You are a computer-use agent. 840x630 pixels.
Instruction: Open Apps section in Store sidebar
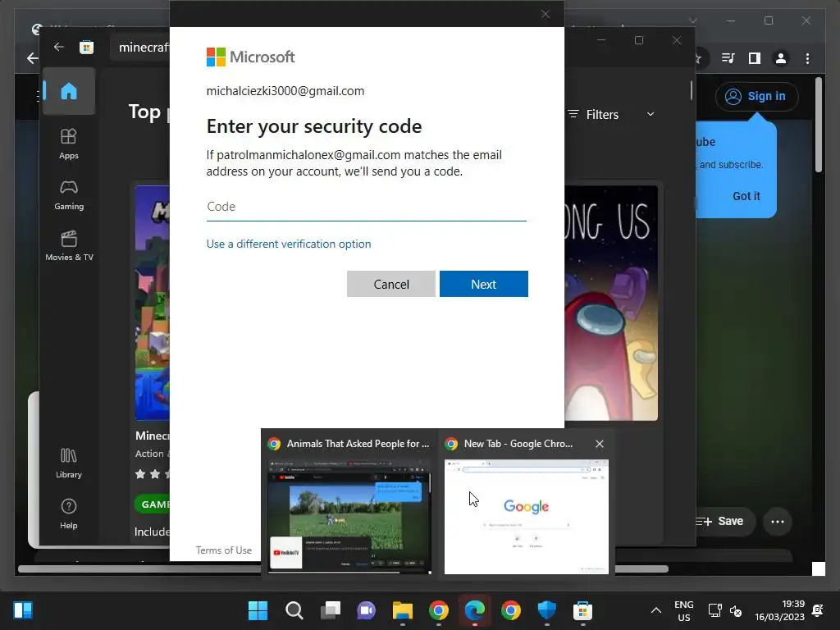pos(69,144)
